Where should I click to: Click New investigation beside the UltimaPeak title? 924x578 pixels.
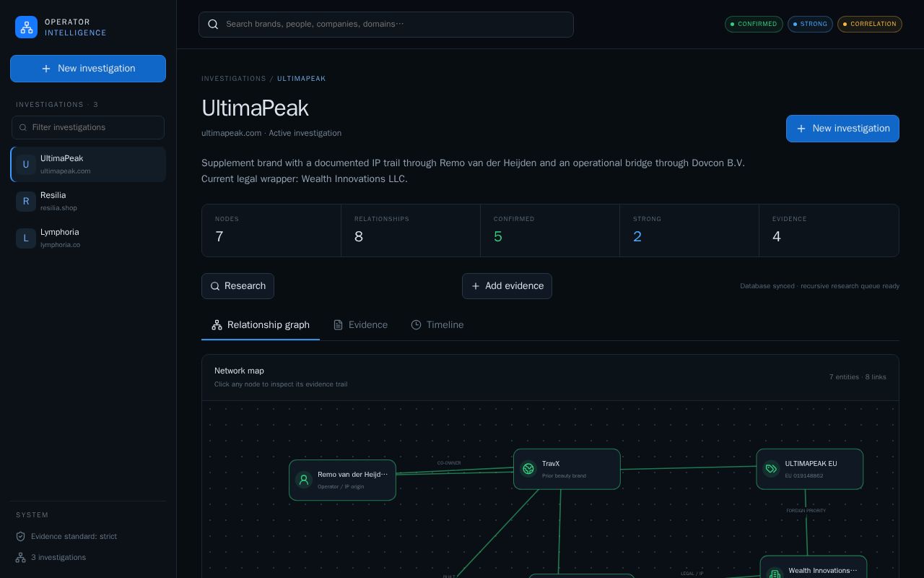pos(842,129)
